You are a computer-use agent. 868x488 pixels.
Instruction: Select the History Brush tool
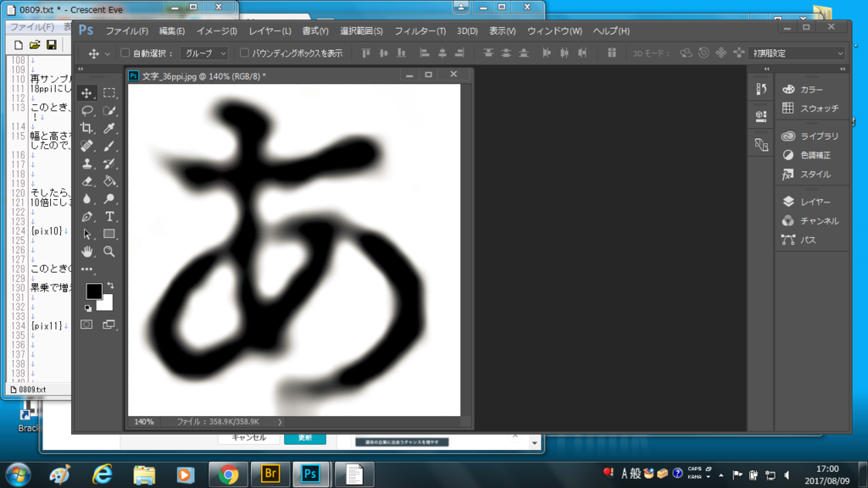pyautogui.click(x=109, y=164)
